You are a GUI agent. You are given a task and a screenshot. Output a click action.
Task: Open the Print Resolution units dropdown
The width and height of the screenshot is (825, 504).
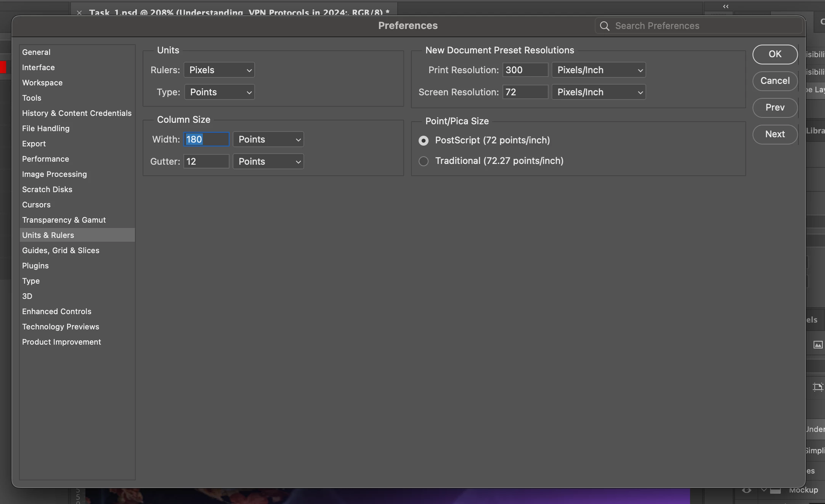click(599, 70)
